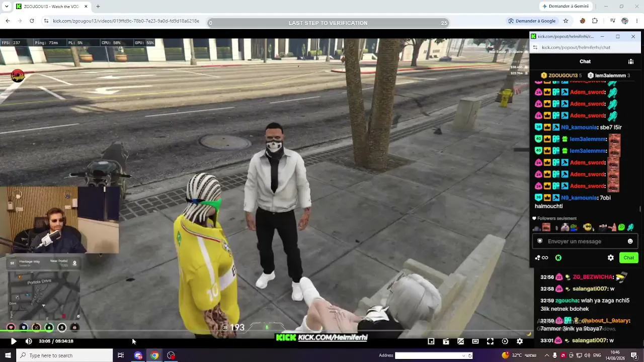Click the 33:01 timestamp in VOD chat
644x362 pixels.
547,340
